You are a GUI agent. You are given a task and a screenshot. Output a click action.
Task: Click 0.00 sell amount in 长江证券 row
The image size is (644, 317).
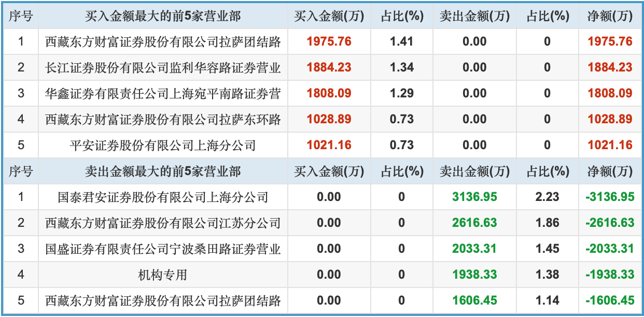click(x=474, y=67)
